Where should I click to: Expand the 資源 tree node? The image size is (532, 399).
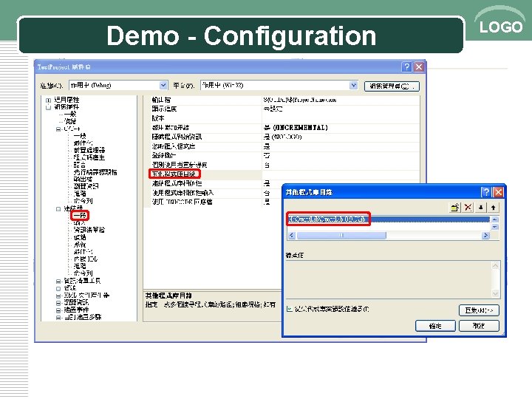[x=58, y=288]
